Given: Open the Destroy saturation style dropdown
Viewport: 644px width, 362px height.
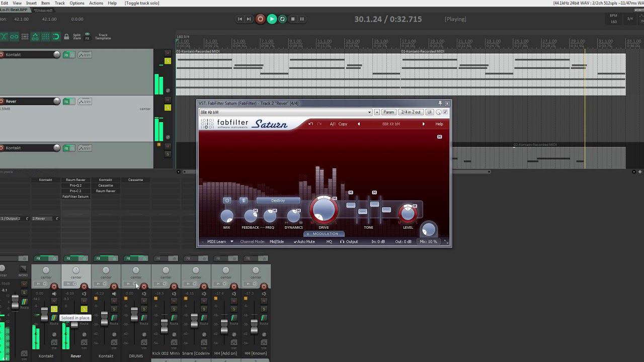Looking at the screenshot, I should coord(278,201).
